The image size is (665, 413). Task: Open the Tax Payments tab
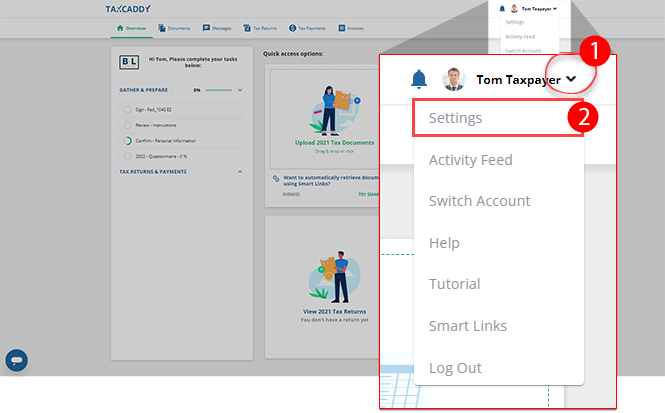(307, 28)
